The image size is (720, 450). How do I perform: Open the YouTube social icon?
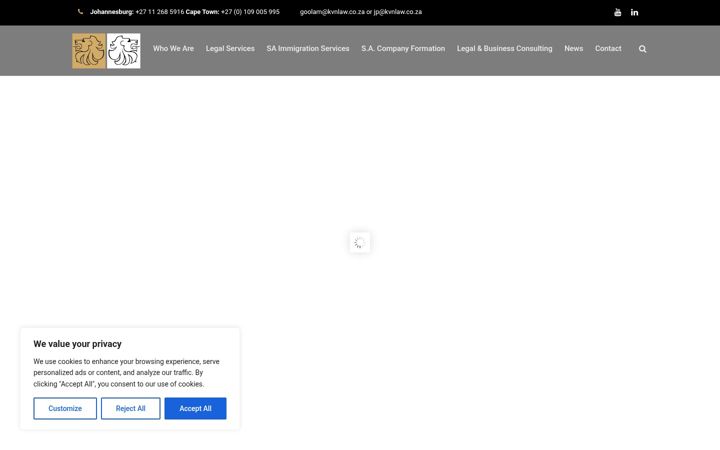pos(618,12)
